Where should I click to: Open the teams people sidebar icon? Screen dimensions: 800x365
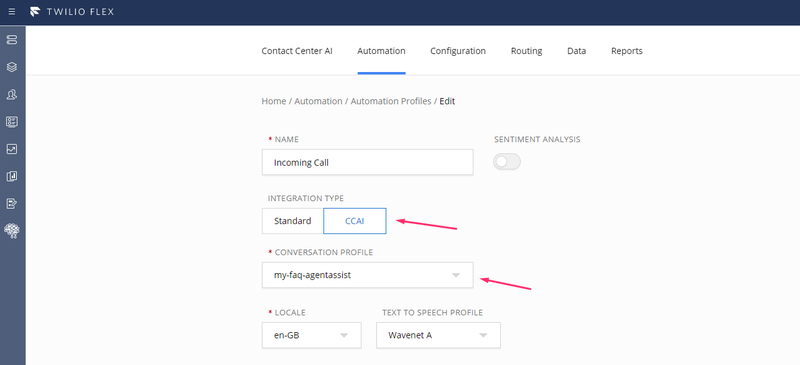(12, 94)
